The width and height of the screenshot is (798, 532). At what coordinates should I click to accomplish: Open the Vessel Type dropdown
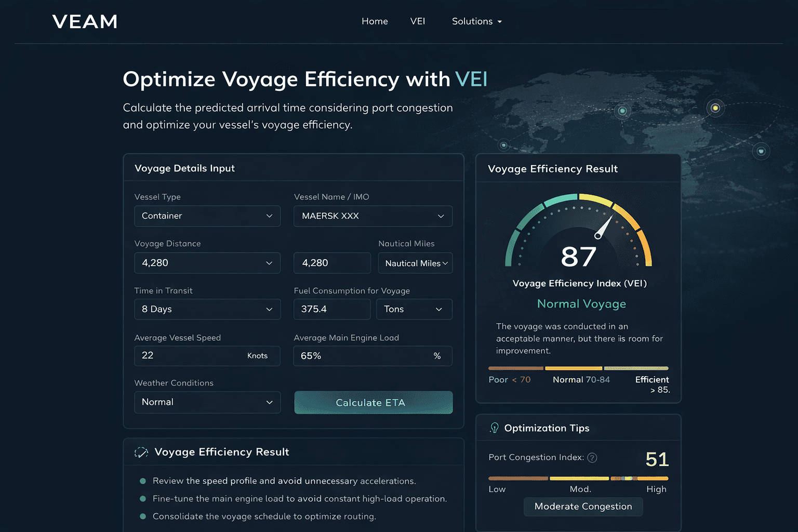click(x=207, y=216)
